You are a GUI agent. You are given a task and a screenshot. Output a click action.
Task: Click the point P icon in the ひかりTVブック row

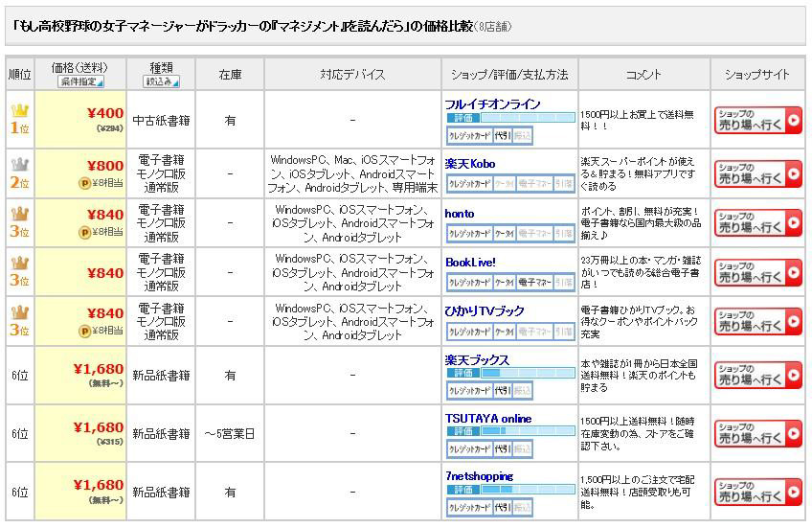(84, 331)
